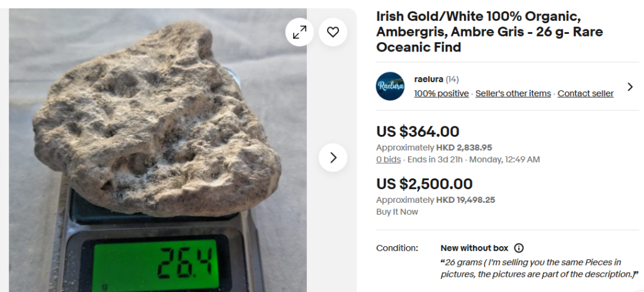Open the raelura seller profile name
Screen dimensions: 644x292
click(429, 79)
